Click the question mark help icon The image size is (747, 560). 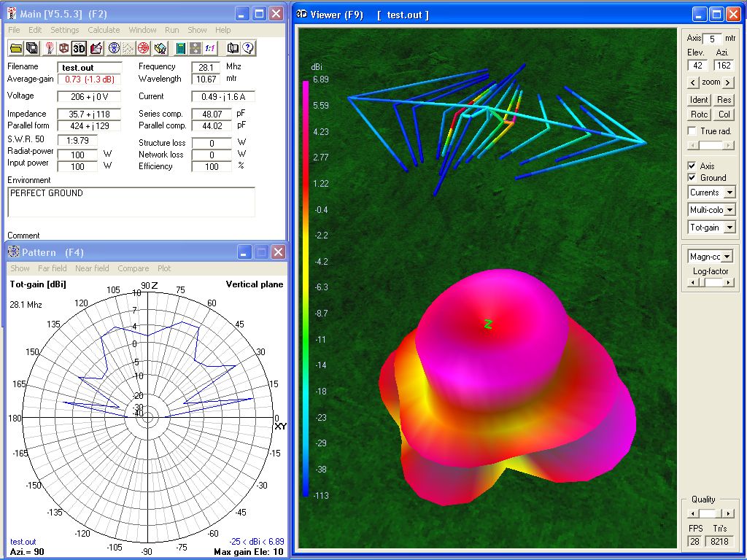click(x=249, y=48)
